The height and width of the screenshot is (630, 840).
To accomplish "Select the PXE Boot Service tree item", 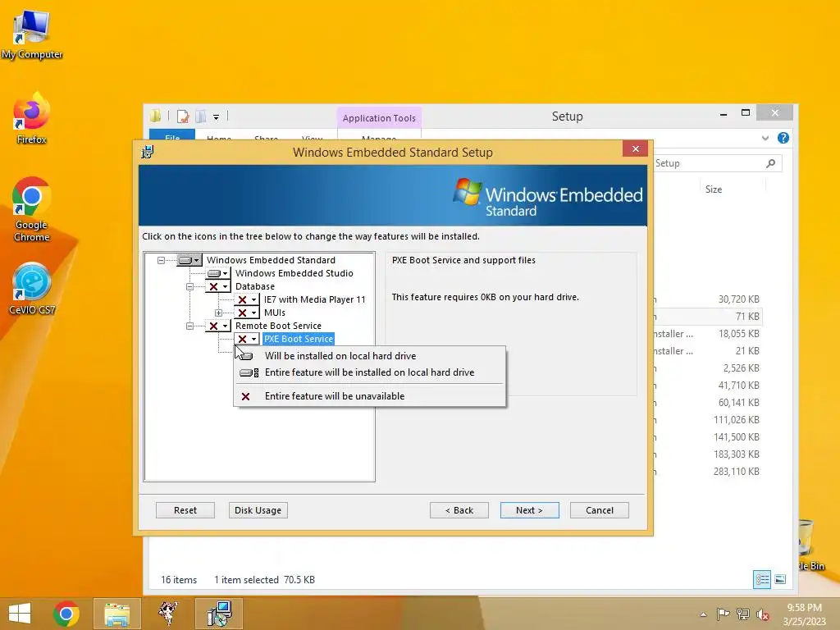I will 299,339.
